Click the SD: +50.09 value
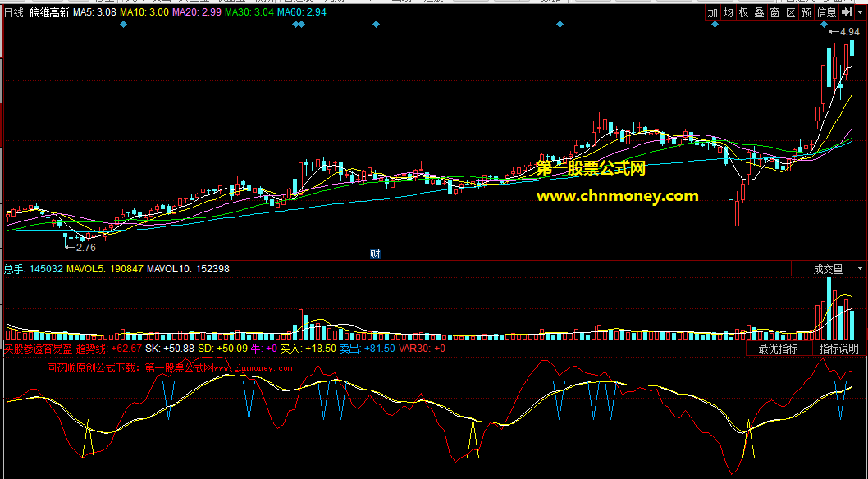Viewport: 868px width, 479px height. [x=222, y=349]
